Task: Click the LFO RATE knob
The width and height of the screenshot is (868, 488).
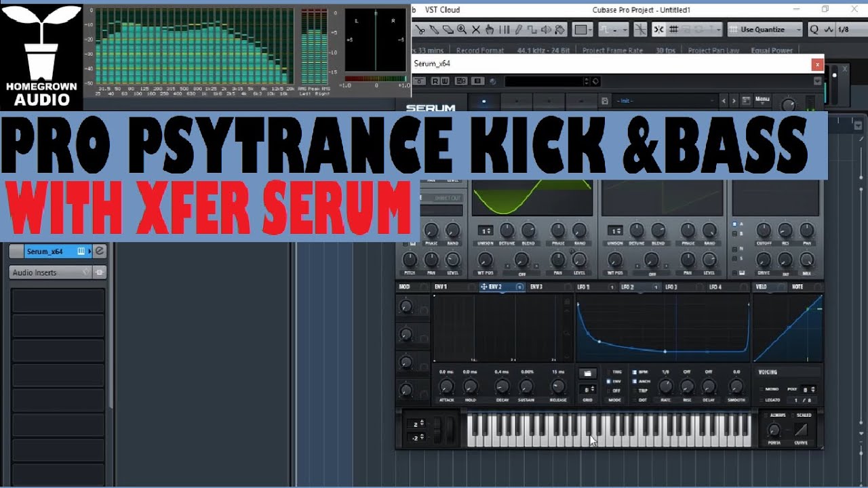Action: click(x=666, y=386)
